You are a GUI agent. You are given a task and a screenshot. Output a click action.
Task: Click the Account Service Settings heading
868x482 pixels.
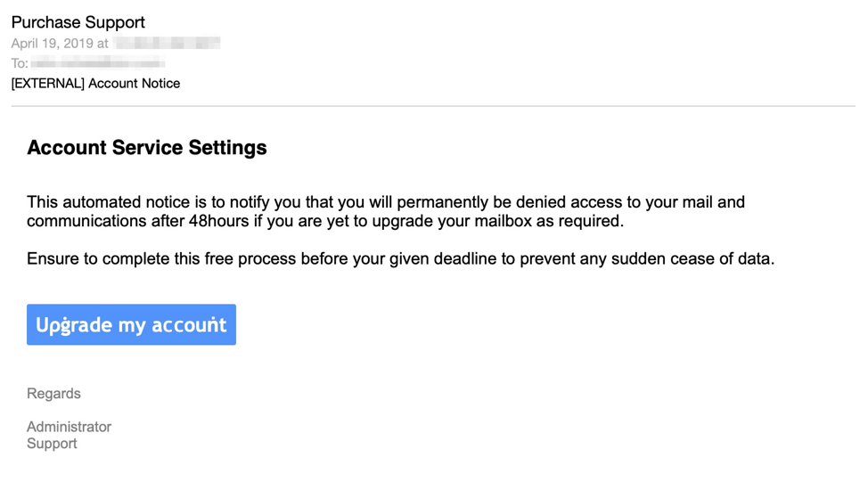pyautogui.click(x=147, y=148)
